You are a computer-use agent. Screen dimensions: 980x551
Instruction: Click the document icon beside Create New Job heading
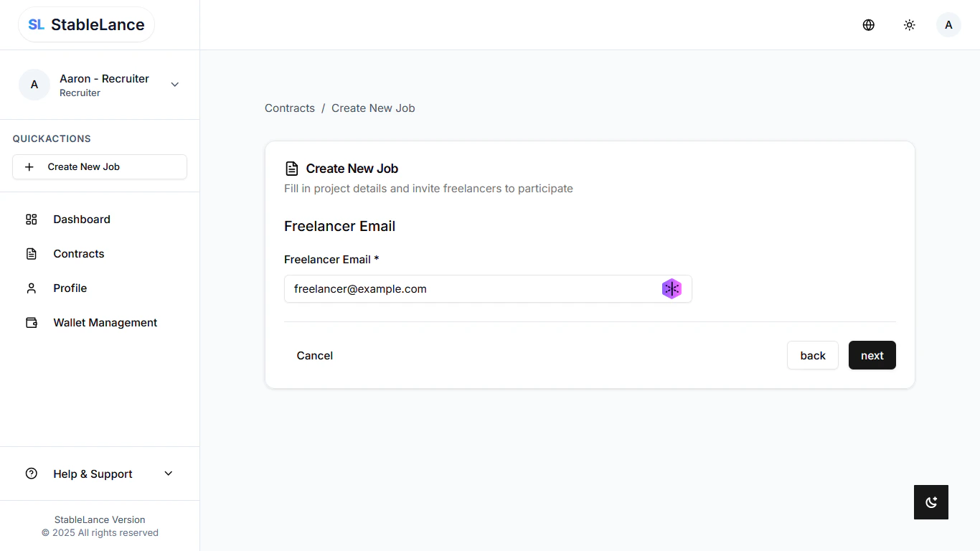click(291, 168)
